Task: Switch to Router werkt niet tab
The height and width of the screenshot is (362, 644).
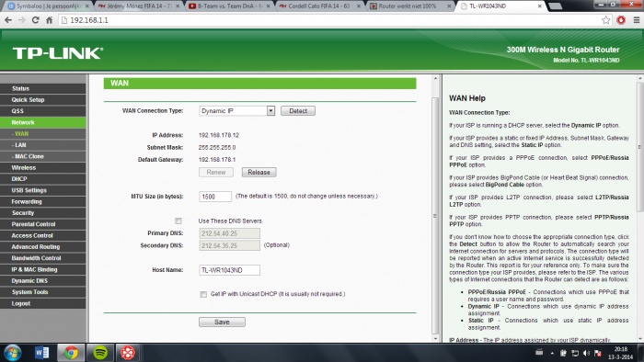Action: pos(409,6)
